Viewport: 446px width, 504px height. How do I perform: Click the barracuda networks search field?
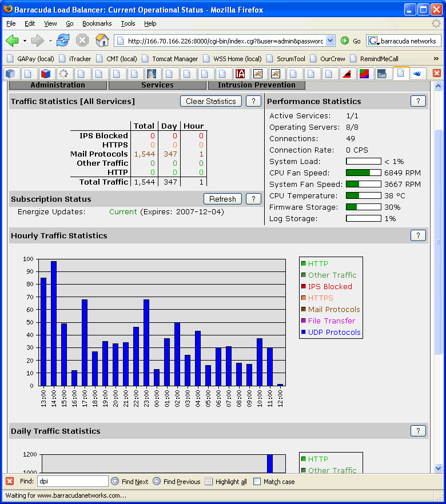pyautogui.click(x=409, y=41)
